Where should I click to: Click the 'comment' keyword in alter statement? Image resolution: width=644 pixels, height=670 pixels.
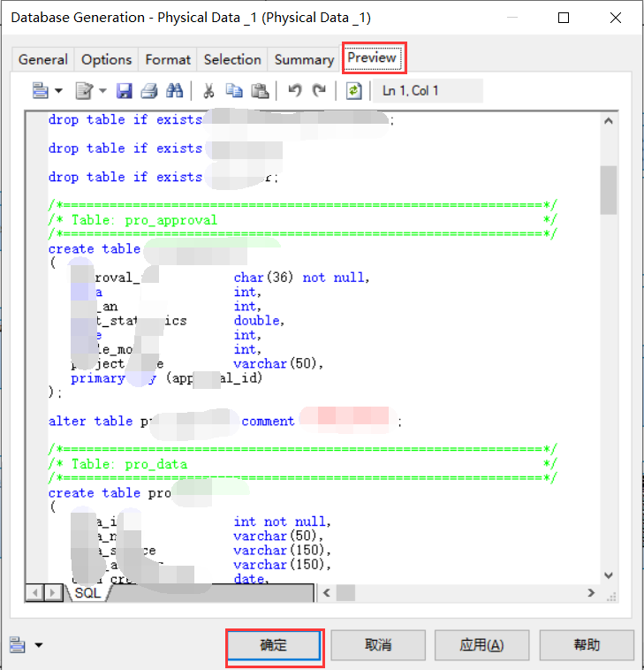coord(269,422)
